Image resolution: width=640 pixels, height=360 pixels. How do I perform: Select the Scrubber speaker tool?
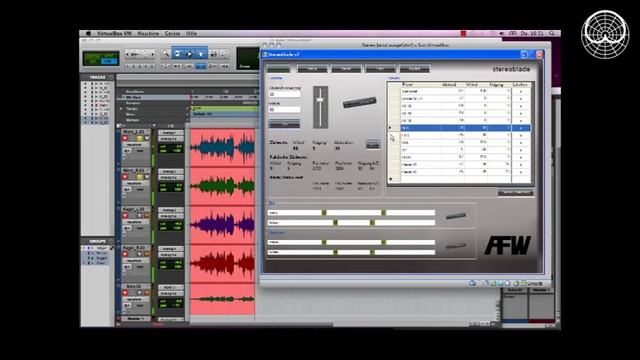coord(213,53)
